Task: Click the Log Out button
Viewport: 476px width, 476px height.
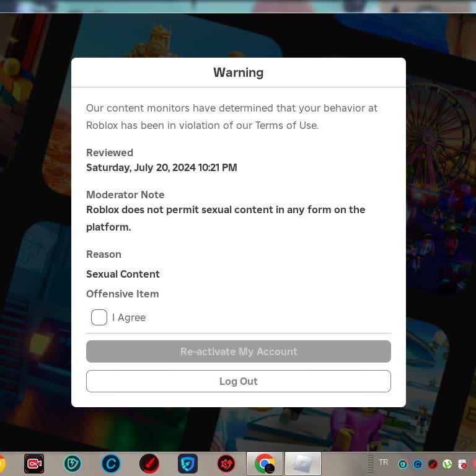Action: click(238, 381)
